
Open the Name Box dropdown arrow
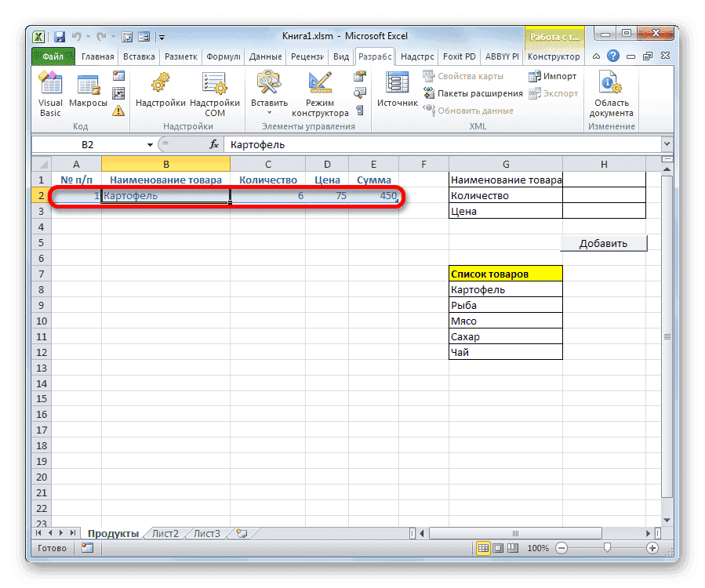click(151, 144)
